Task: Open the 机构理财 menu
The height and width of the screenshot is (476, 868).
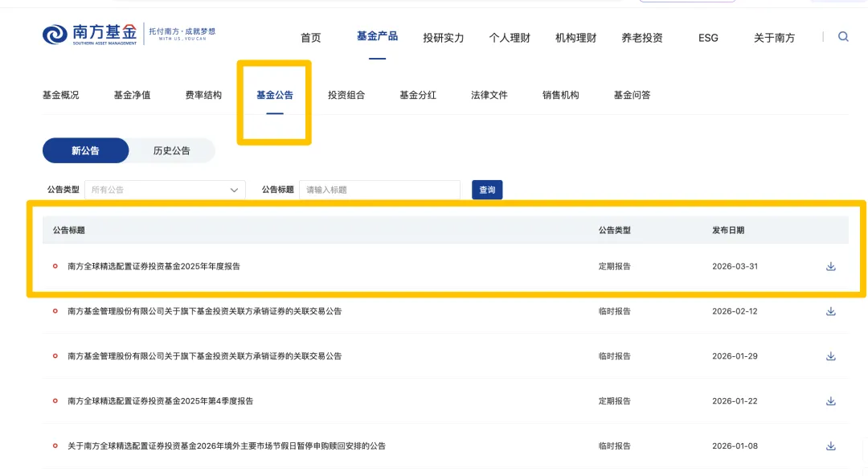Action: (575, 38)
